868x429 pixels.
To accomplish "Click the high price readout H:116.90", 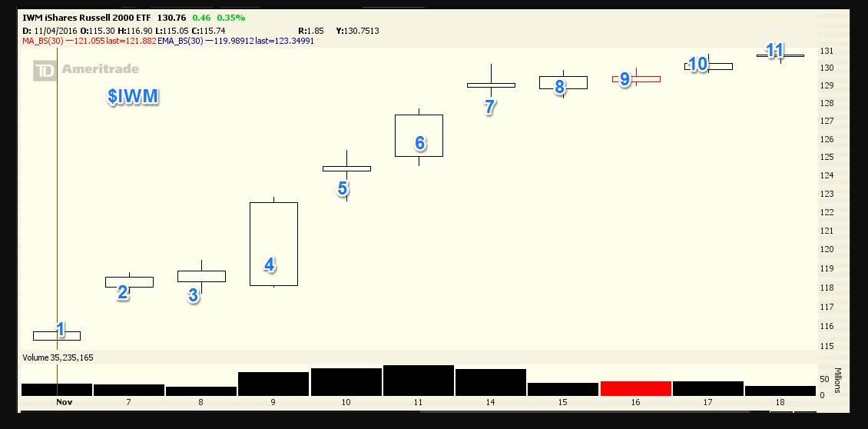I will 134,31.
